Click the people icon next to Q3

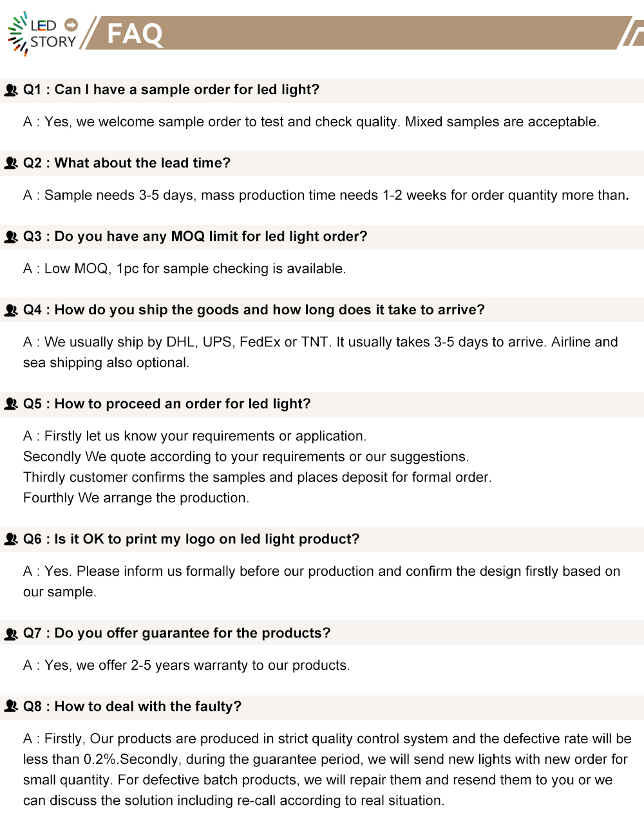pyautogui.click(x=11, y=237)
